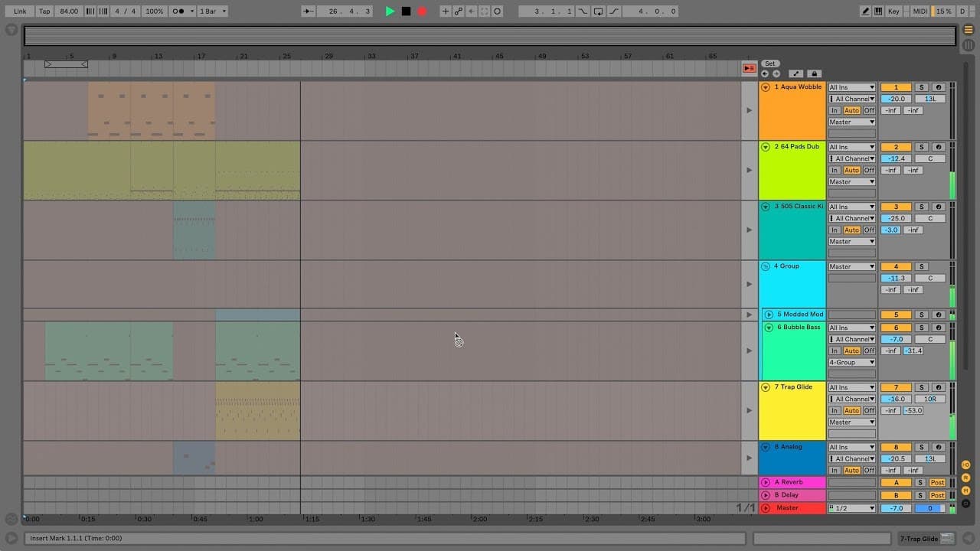
Task: Toggle the Lock Envelopes padlock icon
Action: (x=815, y=73)
